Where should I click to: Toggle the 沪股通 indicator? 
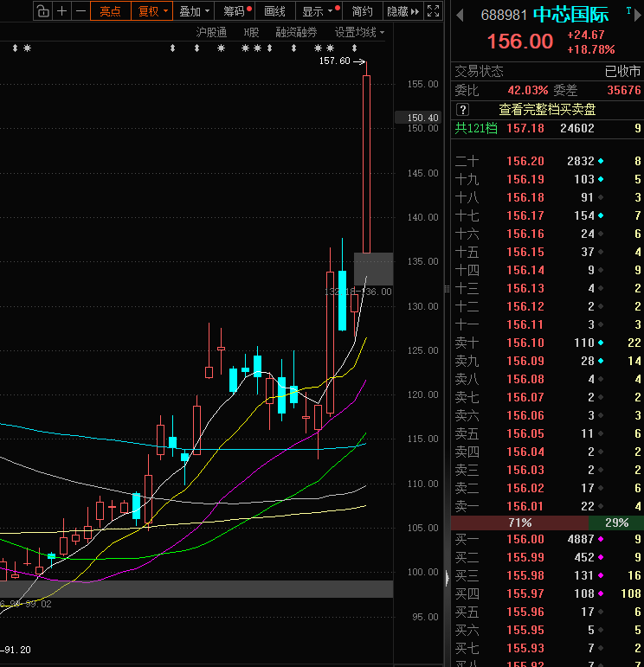coord(211,32)
